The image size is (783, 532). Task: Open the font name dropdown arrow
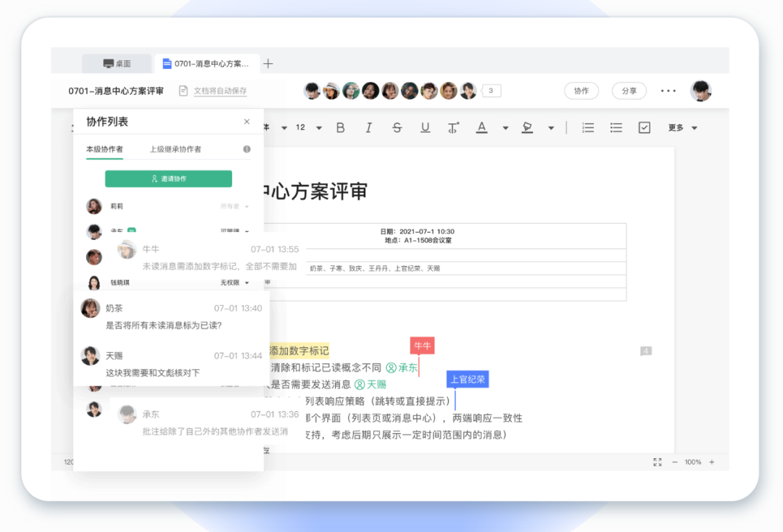point(284,128)
